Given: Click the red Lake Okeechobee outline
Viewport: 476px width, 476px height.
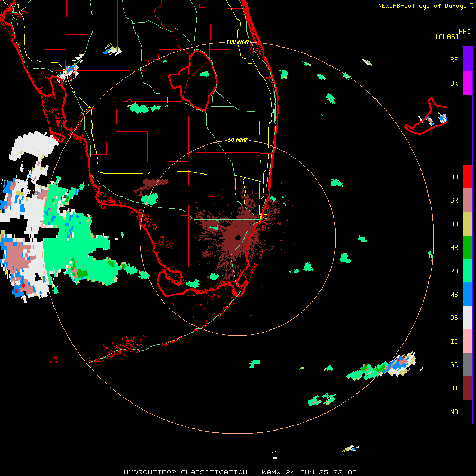Looking at the screenshot, I should (193, 81).
